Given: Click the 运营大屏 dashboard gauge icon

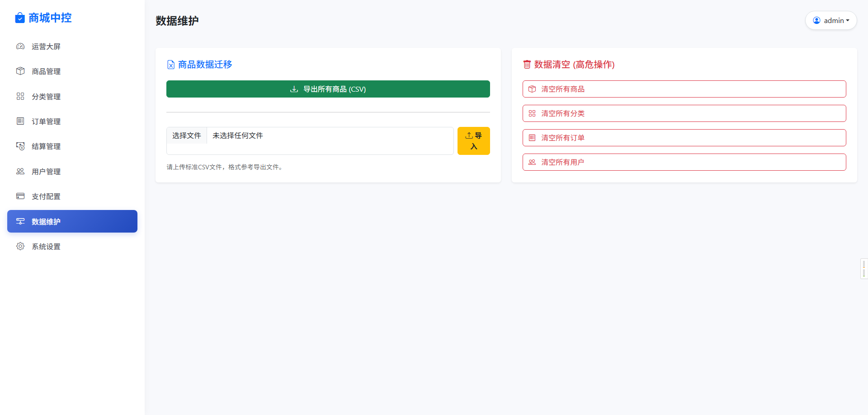Looking at the screenshot, I should coord(20,46).
